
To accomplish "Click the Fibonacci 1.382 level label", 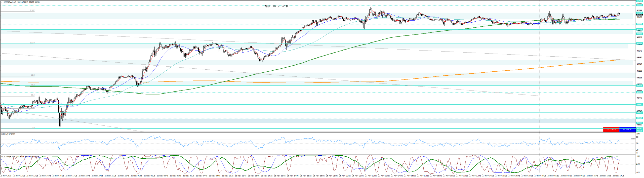I will click(32, 11).
